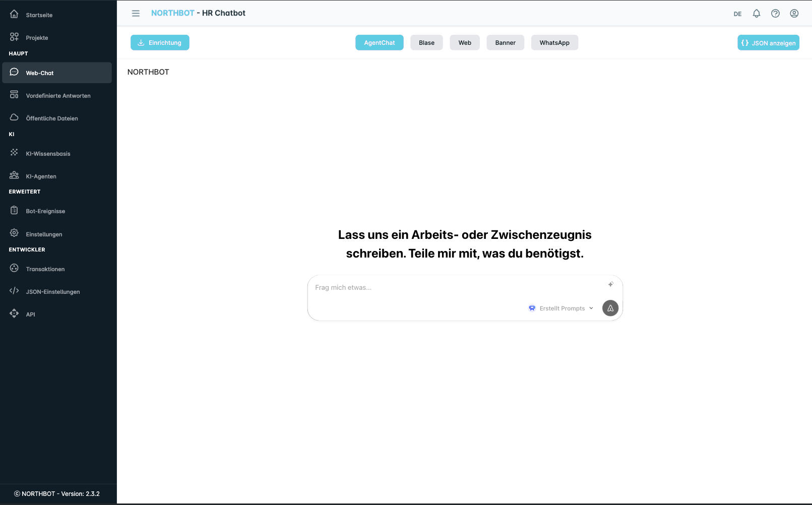Enable the Banner channel view
The image size is (812, 505).
pos(505,42)
